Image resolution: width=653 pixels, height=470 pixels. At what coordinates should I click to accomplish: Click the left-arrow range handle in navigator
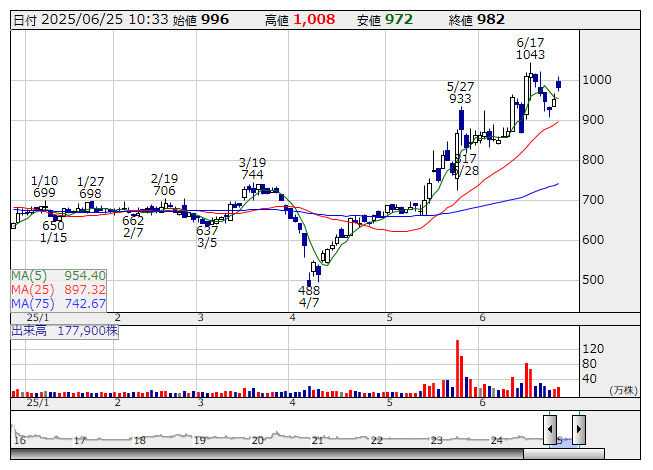point(550,429)
